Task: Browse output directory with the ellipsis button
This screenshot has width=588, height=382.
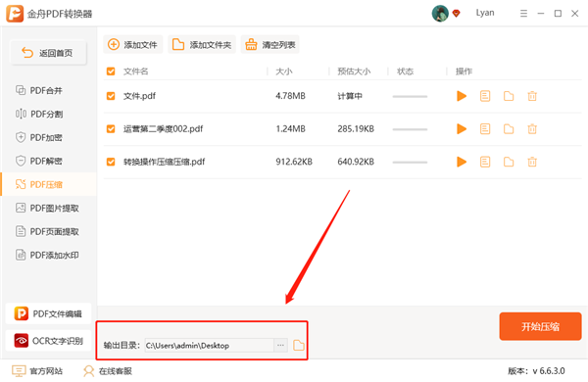Action: (280, 345)
